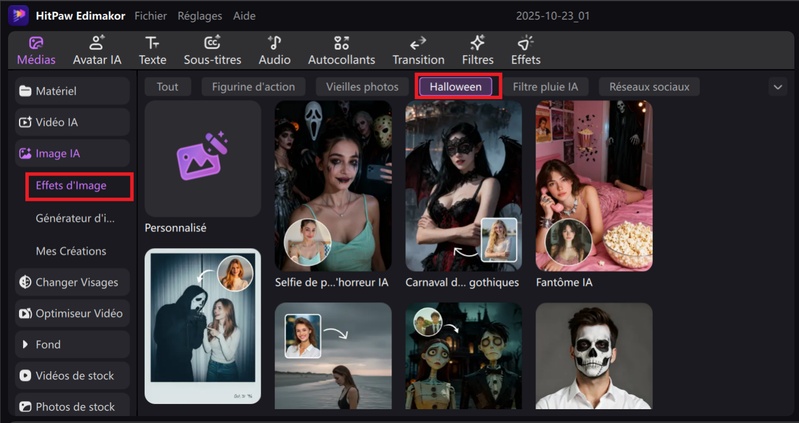Viewport: 799px width, 423px height.
Task: Click the Personnalisé label
Action: pyautogui.click(x=175, y=228)
